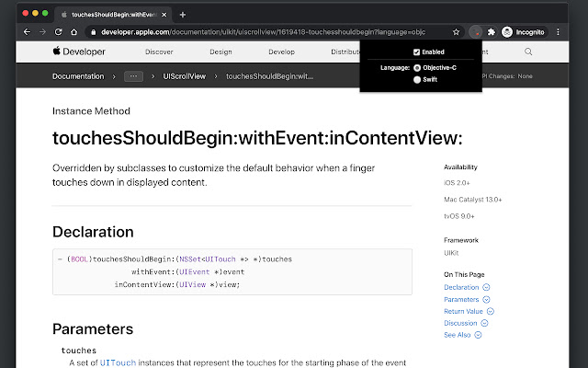588x368 pixels.
Task: Click the 'Declaration' section heading
Action: click(x=93, y=232)
